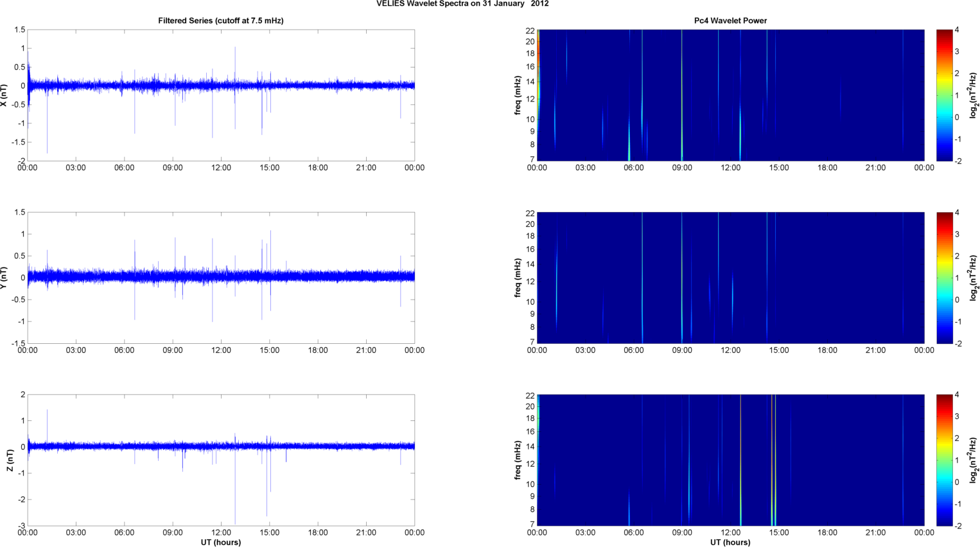The width and height of the screenshot is (980, 547).
Task: Click the freq (mHz) label of middle spectrogram
Action: click(x=517, y=278)
